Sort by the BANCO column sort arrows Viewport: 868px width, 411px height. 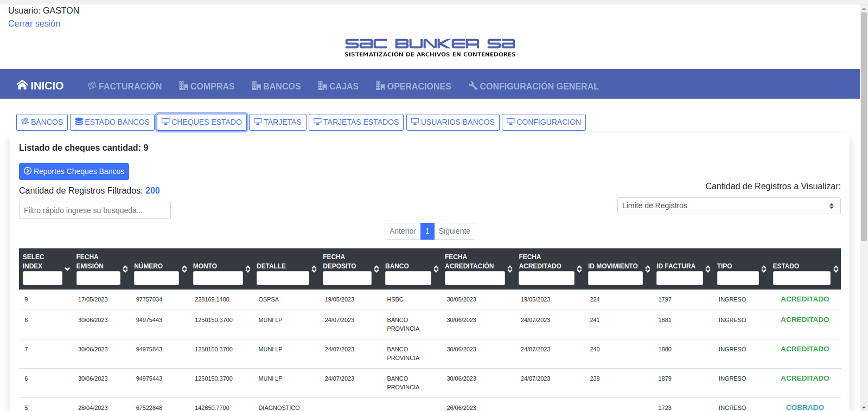tap(436, 269)
